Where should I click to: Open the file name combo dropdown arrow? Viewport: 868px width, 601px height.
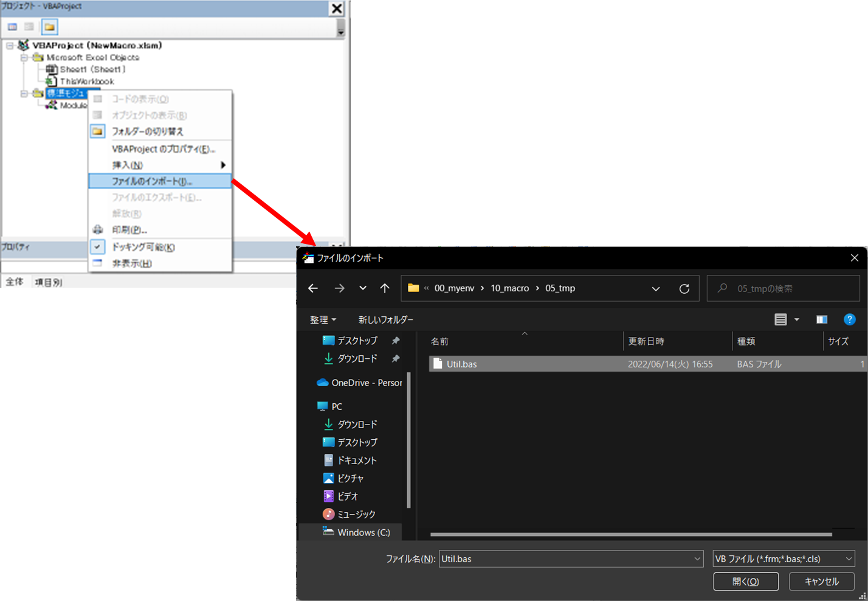[697, 558]
